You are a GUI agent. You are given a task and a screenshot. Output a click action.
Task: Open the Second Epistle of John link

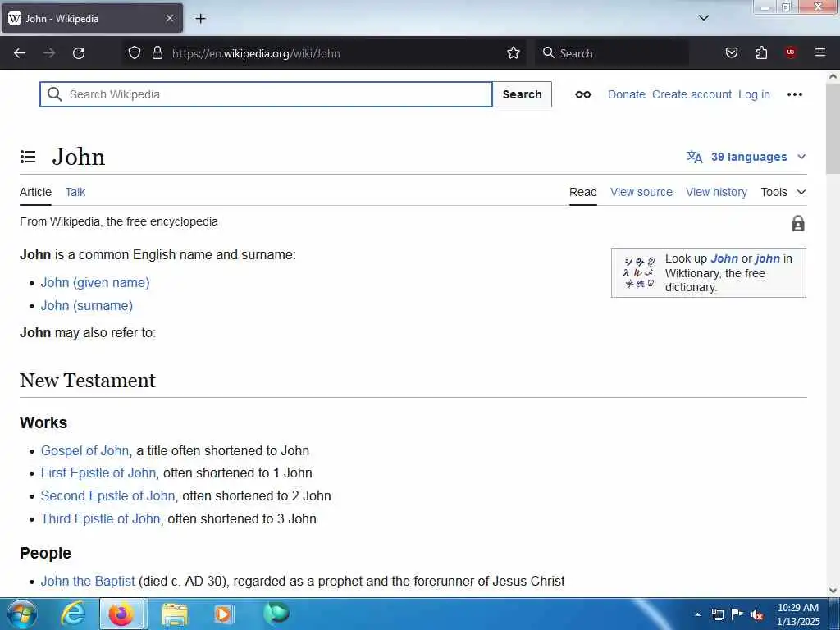[107, 495]
